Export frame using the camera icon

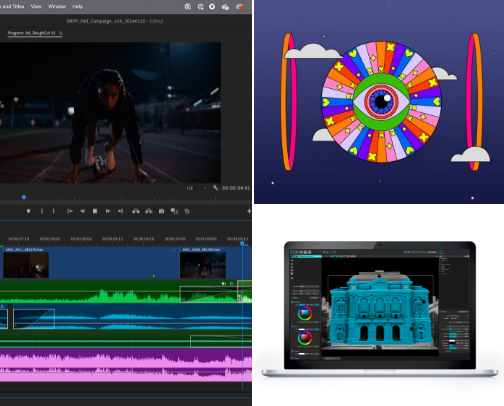pyautogui.click(x=161, y=211)
